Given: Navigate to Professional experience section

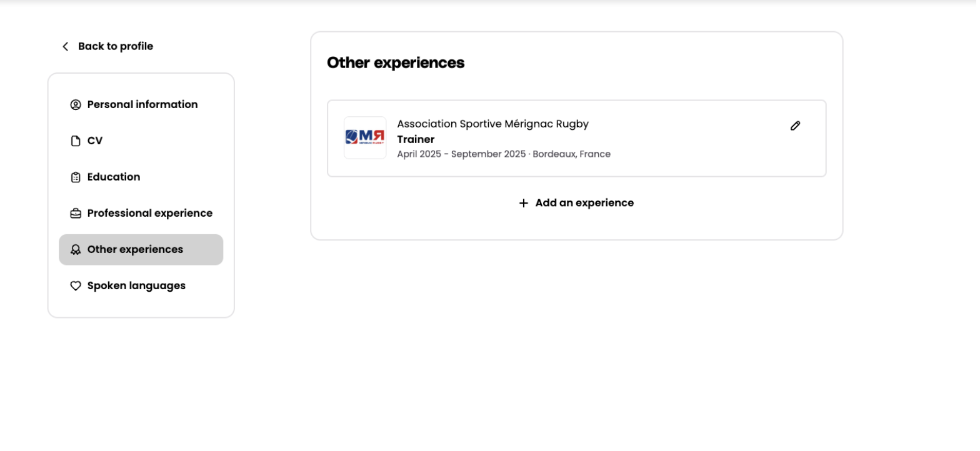Looking at the screenshot, I should coord(150,214).
